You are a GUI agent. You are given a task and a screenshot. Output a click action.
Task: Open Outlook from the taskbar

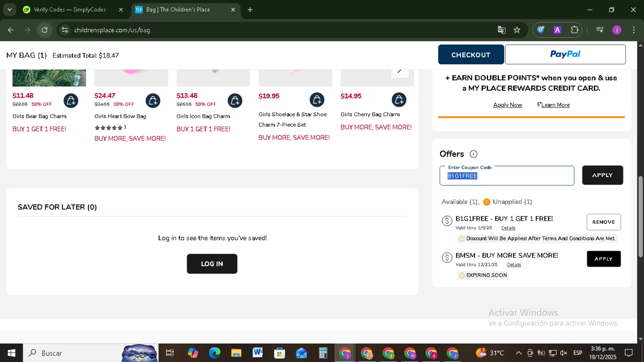point(301,353)
